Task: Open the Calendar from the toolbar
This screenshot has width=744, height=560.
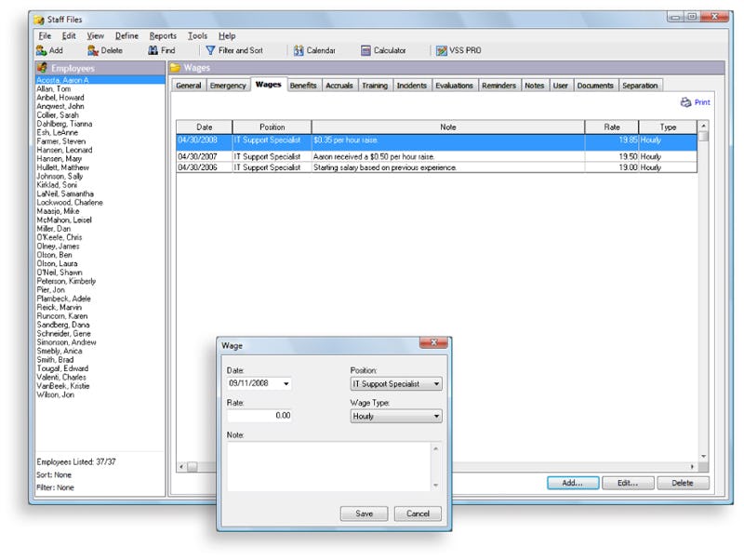Action: (x=313, y=50)
